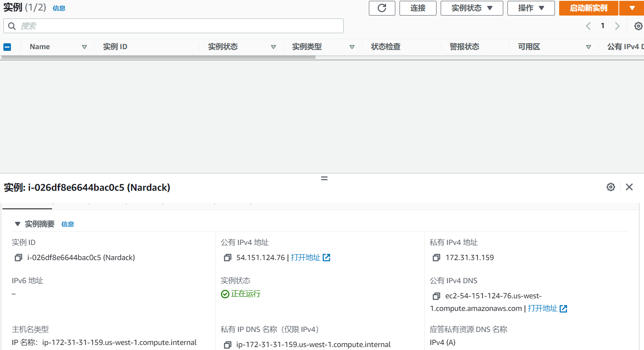Click the 启动新实例 button
The image size is (644, 350).
[x=589, y=8]
